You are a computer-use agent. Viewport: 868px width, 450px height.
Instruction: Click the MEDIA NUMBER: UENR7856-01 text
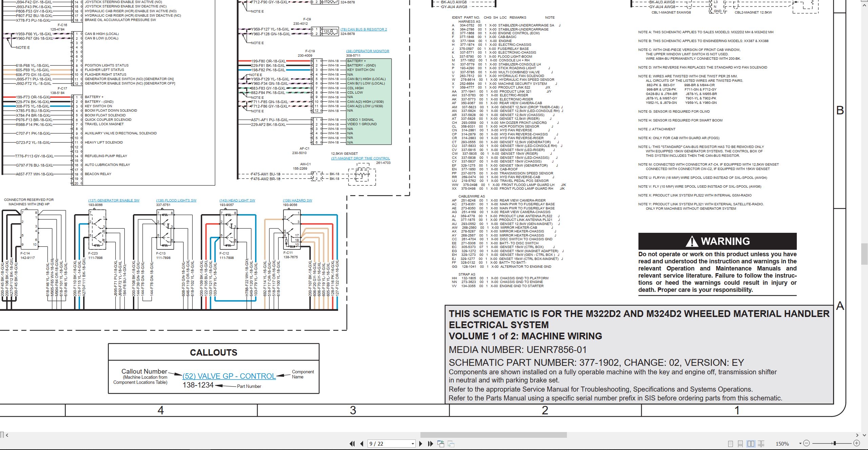(x=517, y=350)
